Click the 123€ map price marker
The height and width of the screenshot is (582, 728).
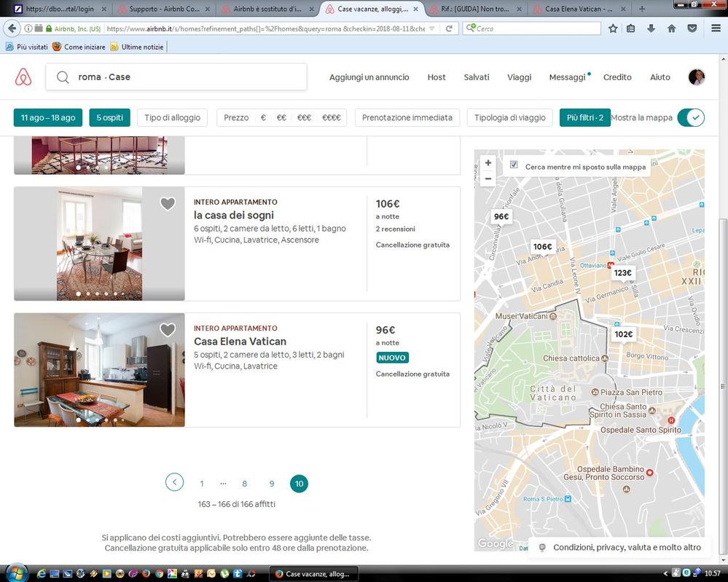click(x=623, y=273)
